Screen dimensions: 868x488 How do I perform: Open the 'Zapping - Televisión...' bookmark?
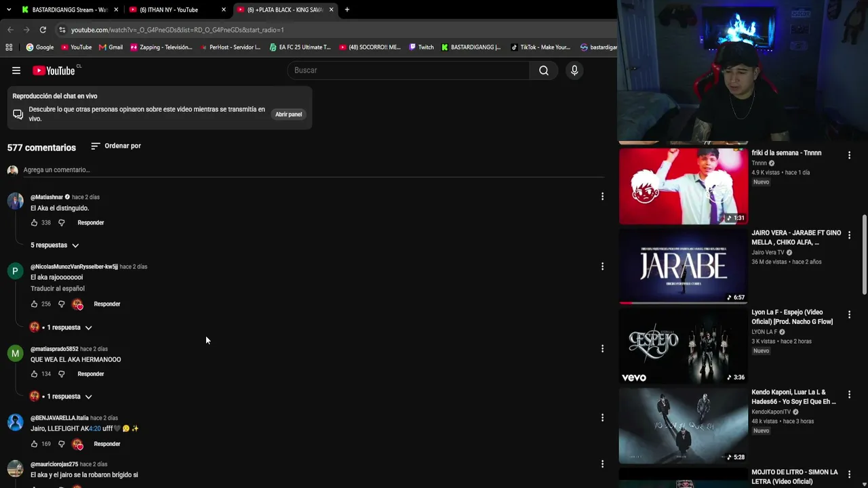click(x=161, y=47)
